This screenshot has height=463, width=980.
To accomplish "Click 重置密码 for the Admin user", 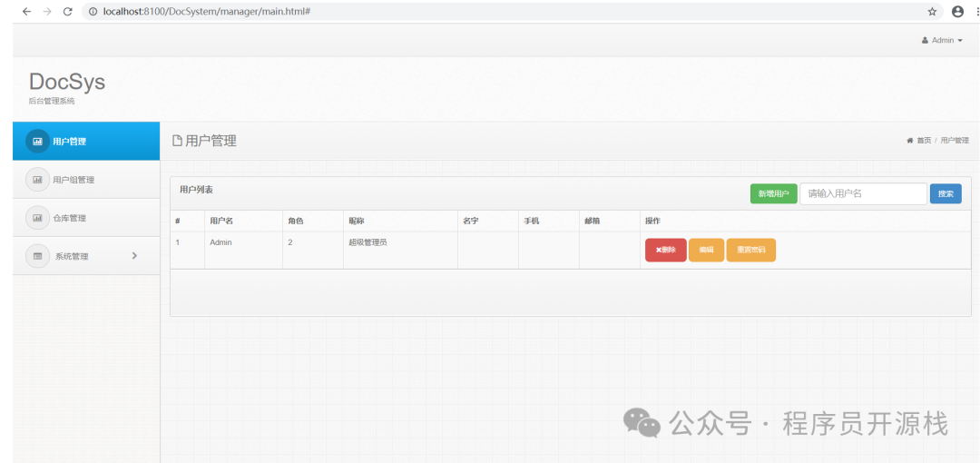I will tap(750, 250).
